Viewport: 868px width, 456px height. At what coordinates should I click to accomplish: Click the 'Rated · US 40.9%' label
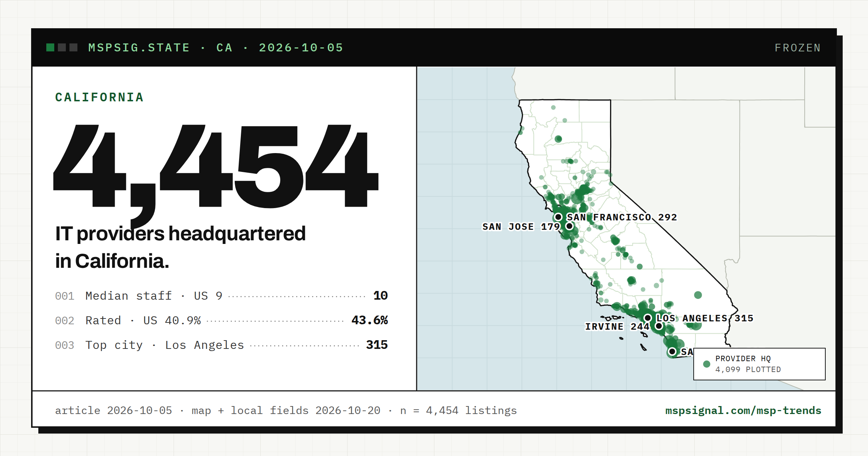[x=143, y=320]
